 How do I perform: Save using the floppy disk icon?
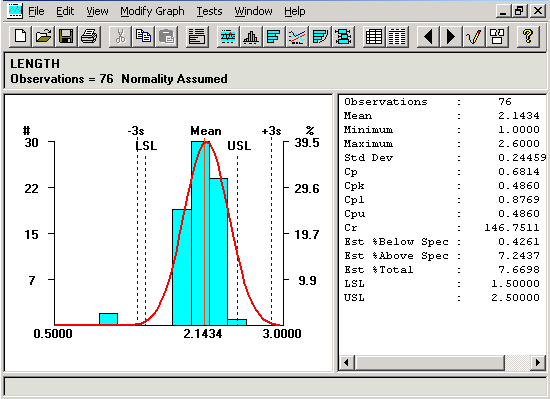tap(66, 36)
